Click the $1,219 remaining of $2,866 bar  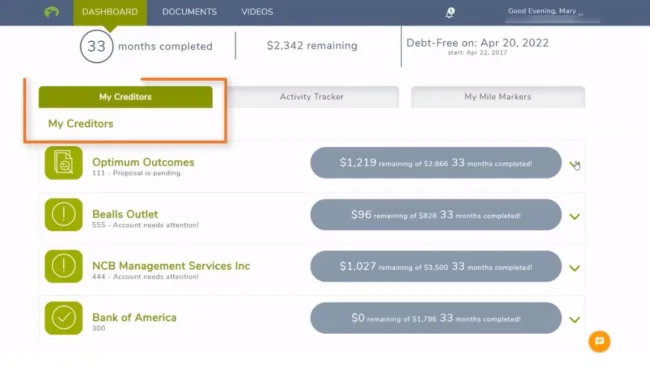[x=436, y=163]
